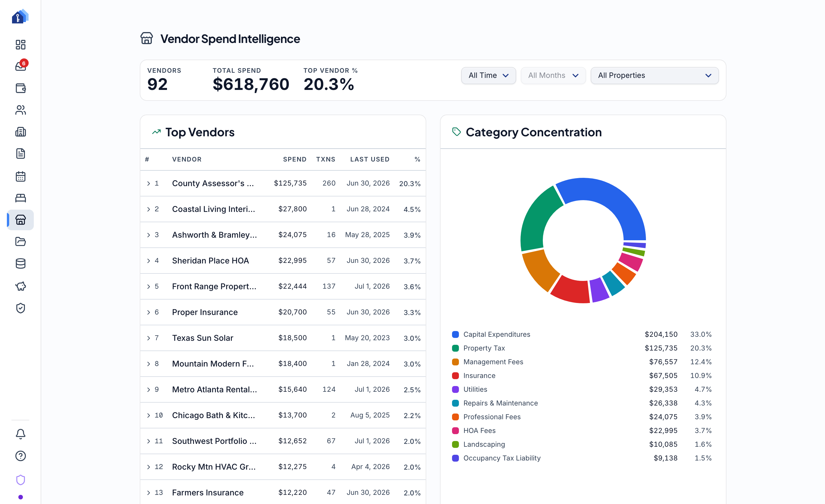This screenshot has width=825, height=504.
Task: Expand the Coastal Living Interi... row
Action: pyautogui.click(x=149, y=209)
